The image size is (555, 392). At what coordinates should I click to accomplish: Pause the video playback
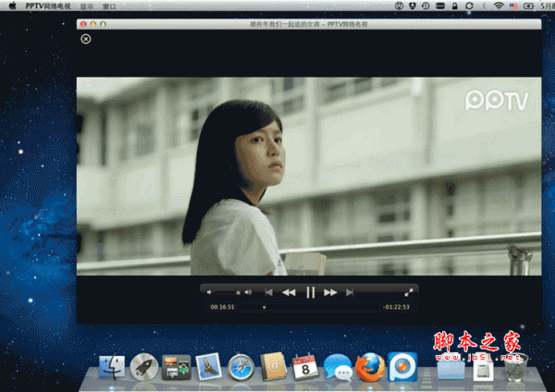(311, 292)
